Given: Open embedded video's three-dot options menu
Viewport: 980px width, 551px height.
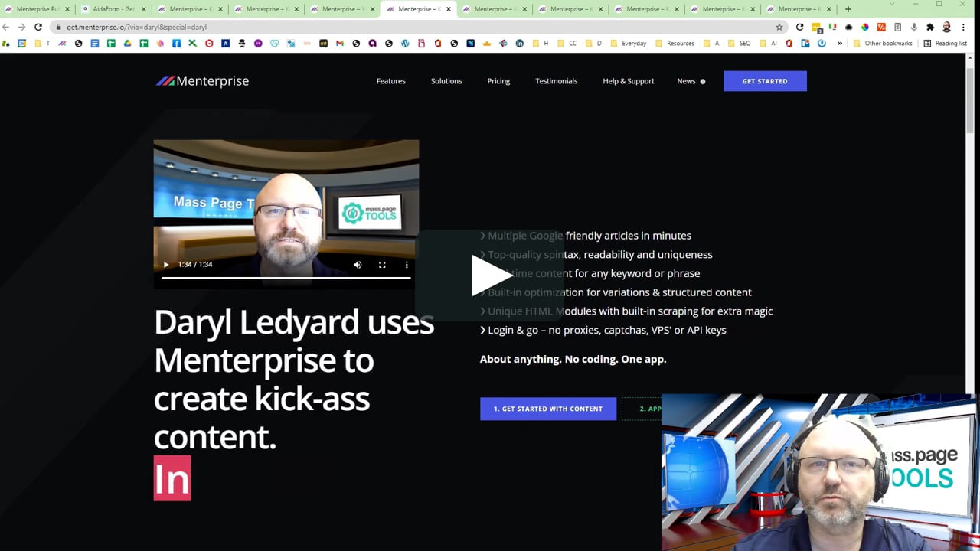Looking at the screenshot, I should [407, 265].
